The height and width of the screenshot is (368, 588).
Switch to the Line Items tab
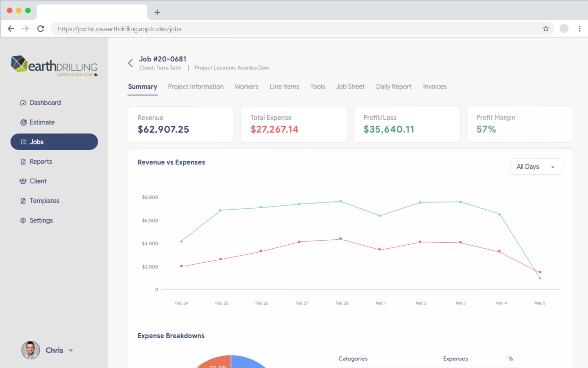[x=284, y=87]
